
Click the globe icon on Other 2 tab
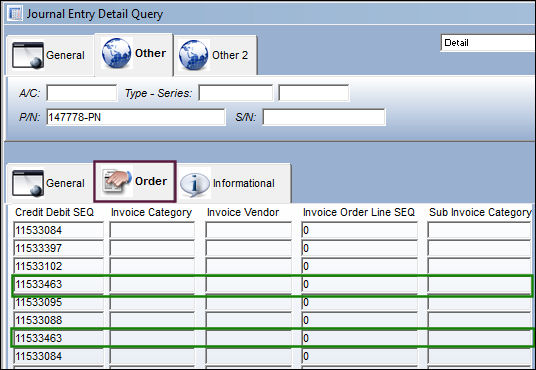pyautogui.click(x=193, y=55)
